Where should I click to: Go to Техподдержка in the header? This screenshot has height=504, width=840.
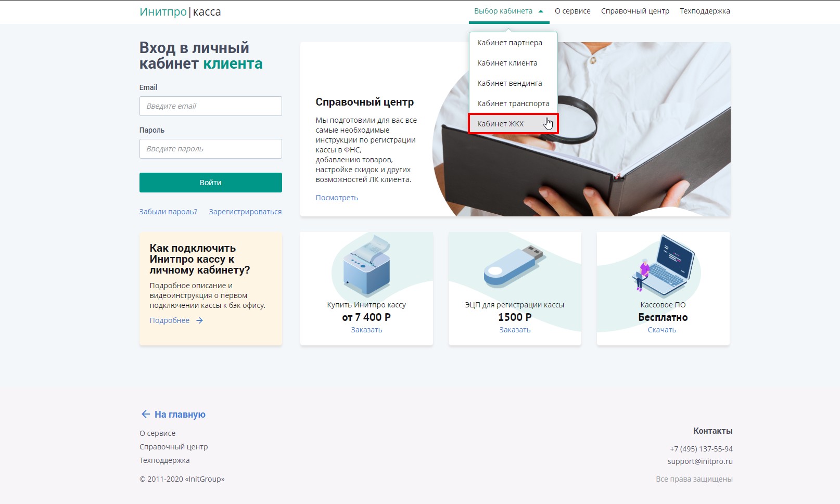coord(705,11)
